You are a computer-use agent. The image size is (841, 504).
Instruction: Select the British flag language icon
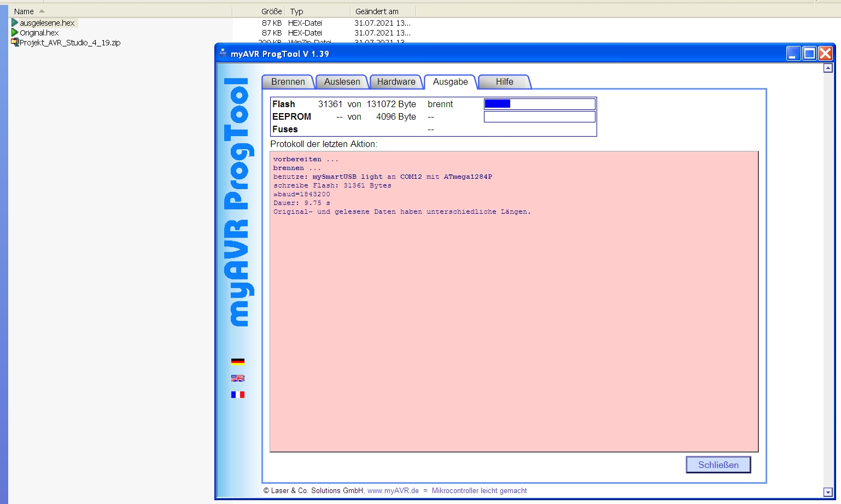(238, 378)
